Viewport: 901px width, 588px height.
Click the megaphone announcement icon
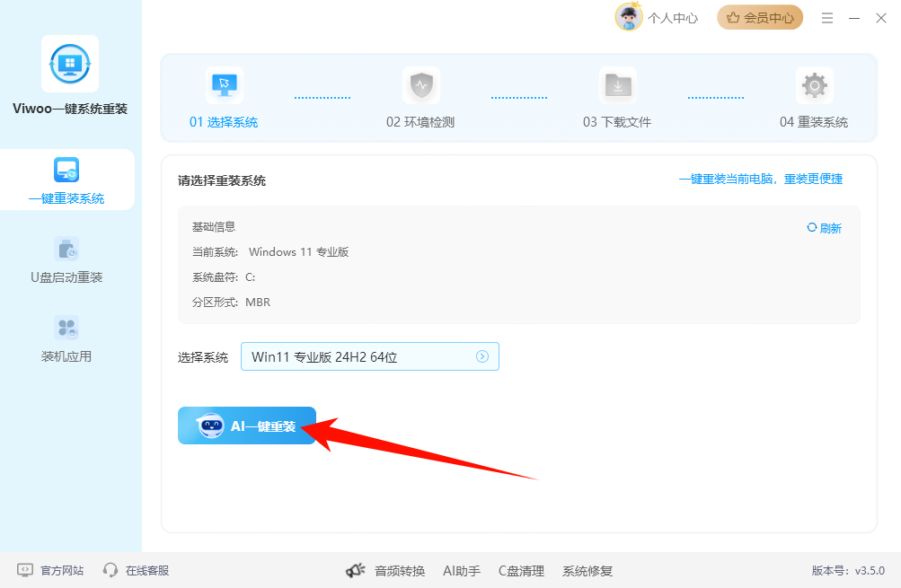coord(356,570)
